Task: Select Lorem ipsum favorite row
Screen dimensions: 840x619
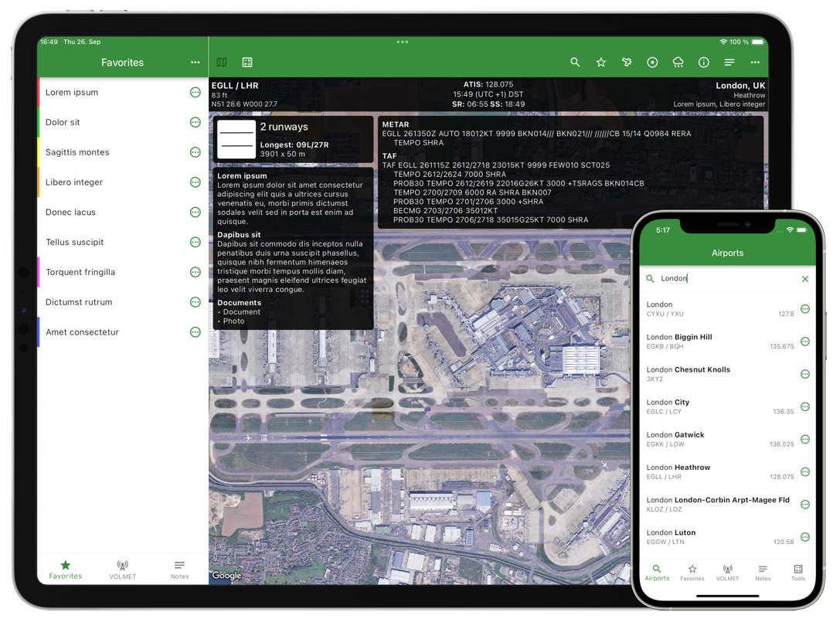Action: pyautogui.click(x=123, y=92)
